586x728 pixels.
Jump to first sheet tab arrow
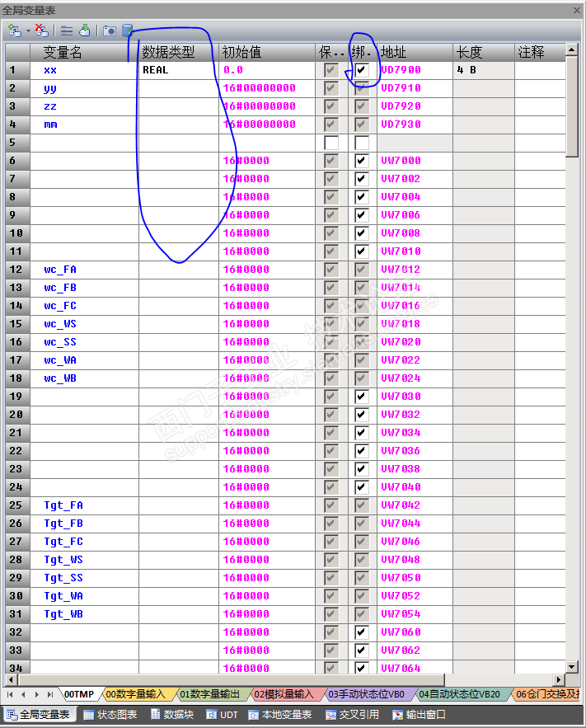point(10,694)
